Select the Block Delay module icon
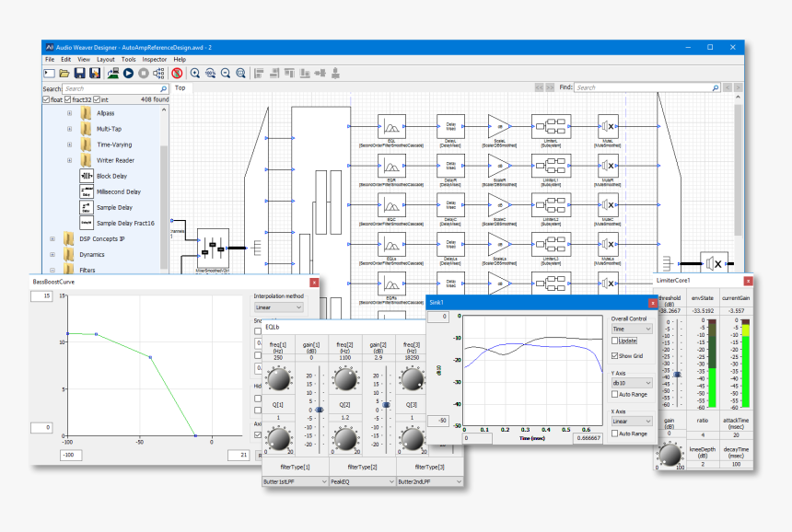 coord(87,176)
